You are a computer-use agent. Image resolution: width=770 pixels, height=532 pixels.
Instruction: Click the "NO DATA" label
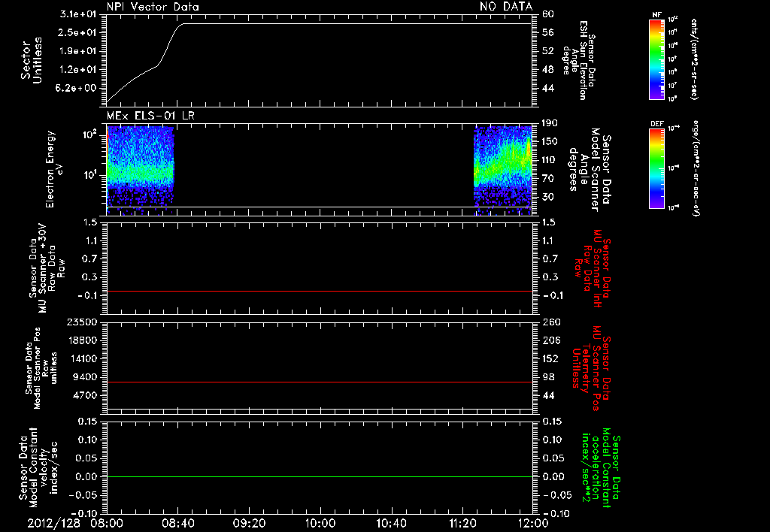point(506,6)
